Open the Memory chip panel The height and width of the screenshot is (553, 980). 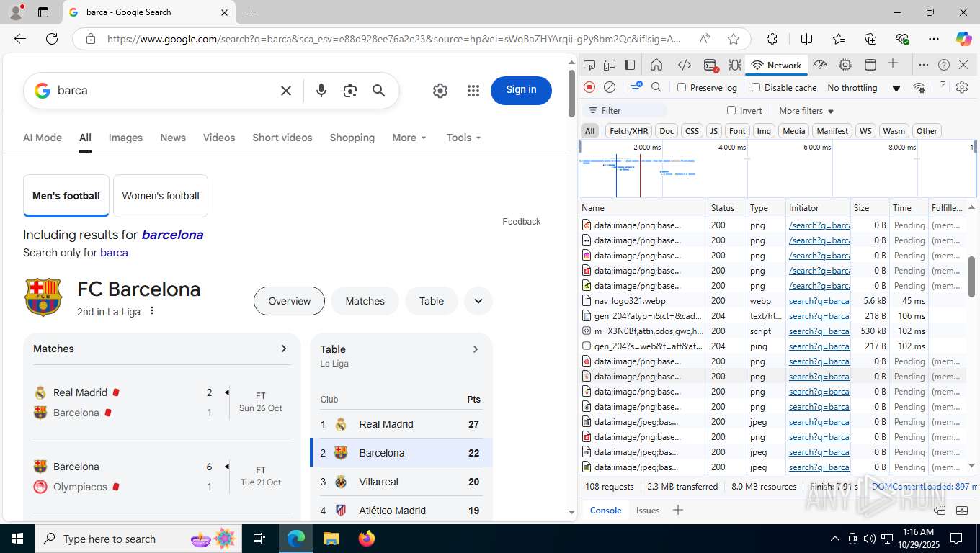tap(845, 65)
